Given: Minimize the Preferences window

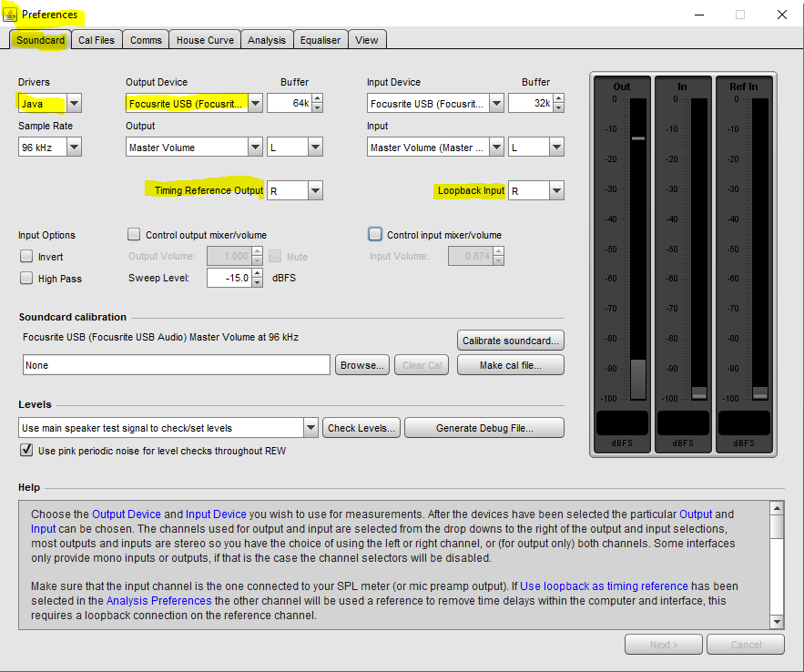Looking at the screenshot, I should coord(699,15).
